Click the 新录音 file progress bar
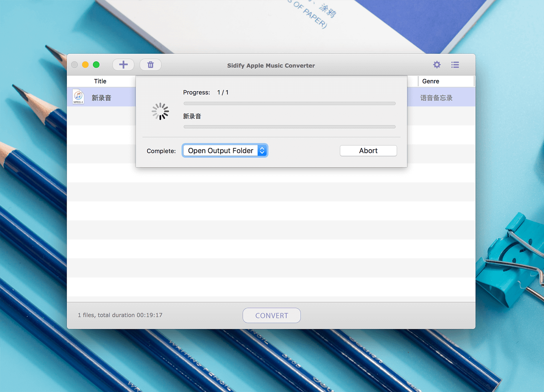Viewport: 544px width, 392px height. [x=289, y=127]
